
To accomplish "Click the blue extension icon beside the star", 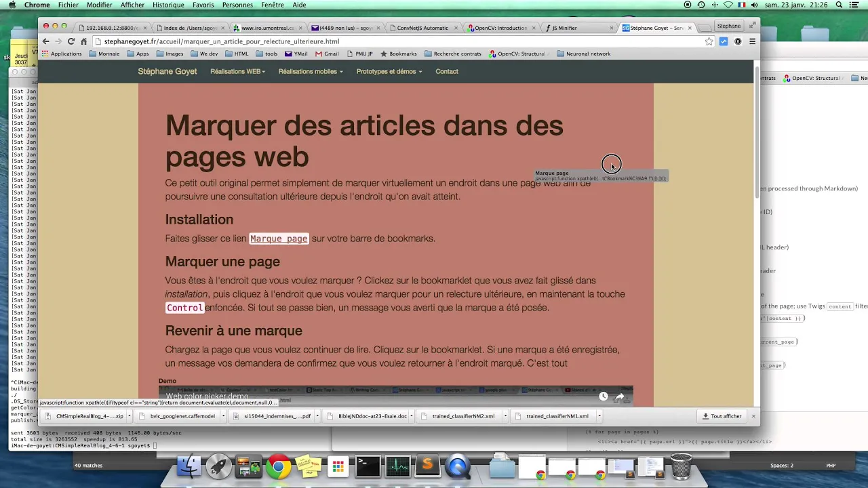I will pos(724,41).
